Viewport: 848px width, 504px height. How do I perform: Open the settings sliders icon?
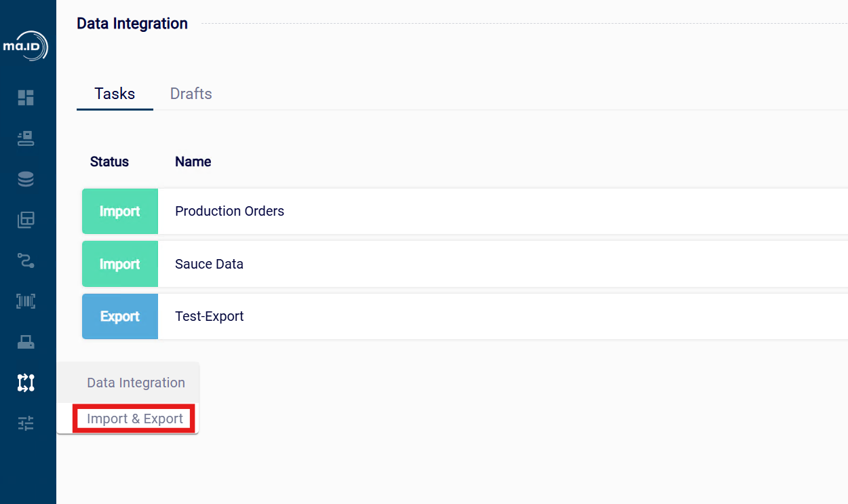pos(26,423)
